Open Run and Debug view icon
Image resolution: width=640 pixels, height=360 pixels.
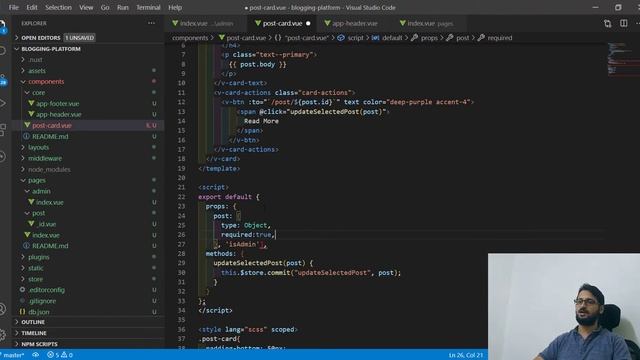2,103
